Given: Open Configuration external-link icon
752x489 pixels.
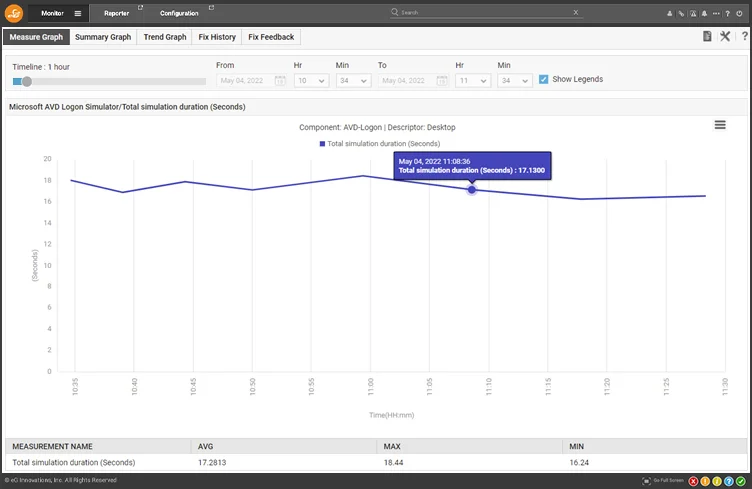Looking at the screenshot, I should (212, 8).
